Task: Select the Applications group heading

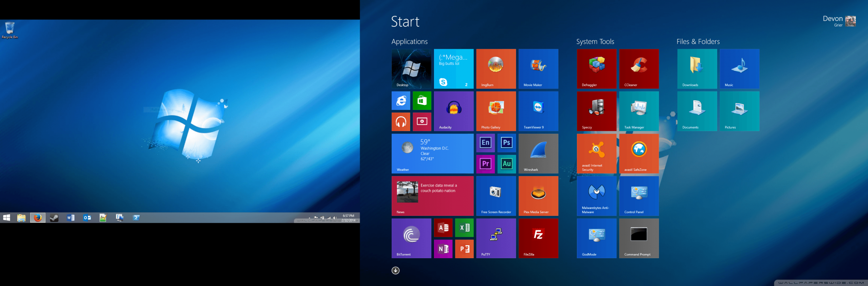Action: pos(410,42)
